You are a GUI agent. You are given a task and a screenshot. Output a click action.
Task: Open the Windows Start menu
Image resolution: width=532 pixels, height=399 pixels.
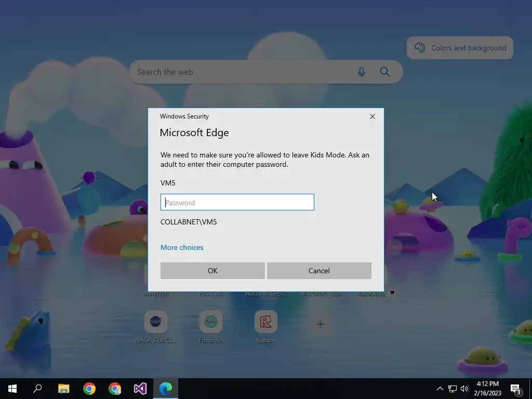(12, 389)
